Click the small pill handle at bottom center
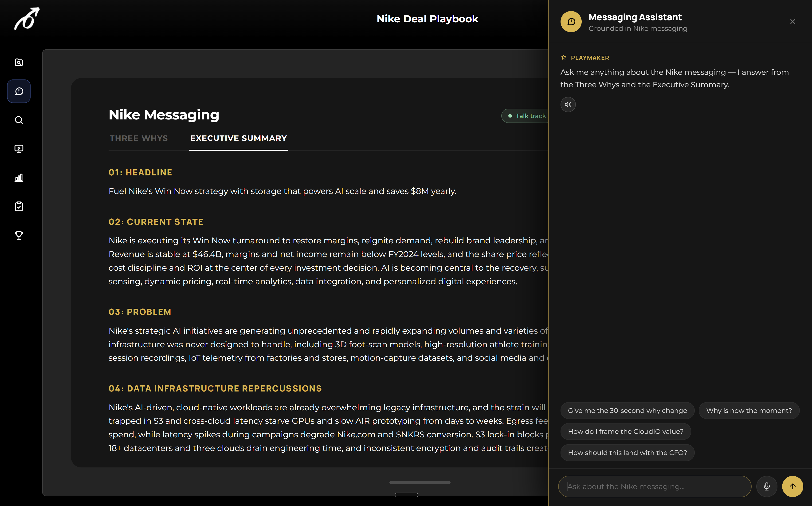This screenshot has width=812, height=506. [406, 495]
